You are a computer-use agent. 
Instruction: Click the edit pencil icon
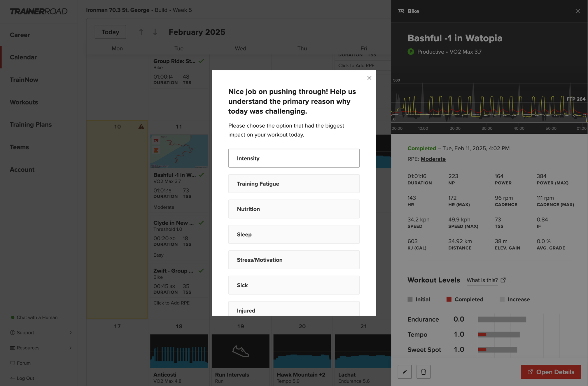pos(405,372)
